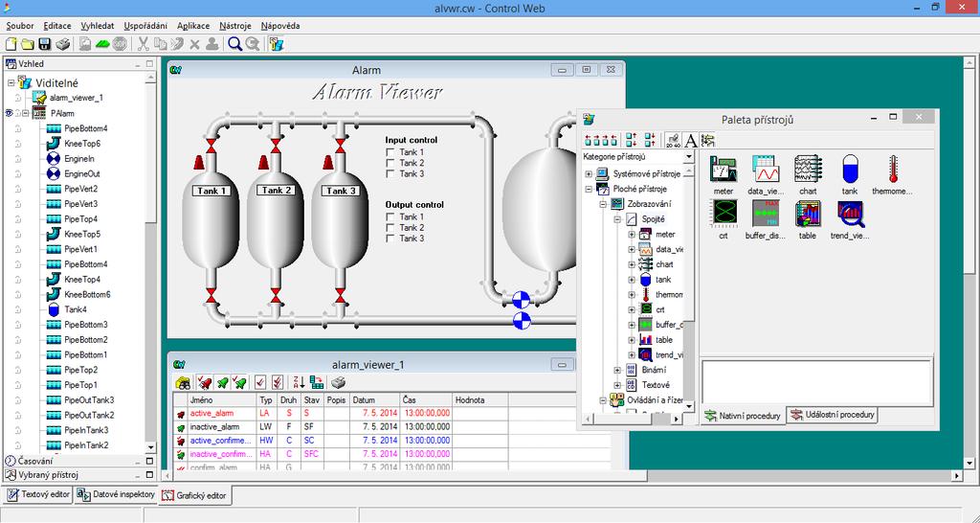
Task: Click the first red bell icon in the alarm_viewer_1 toolbar
Action: click(x=204, y=382)
